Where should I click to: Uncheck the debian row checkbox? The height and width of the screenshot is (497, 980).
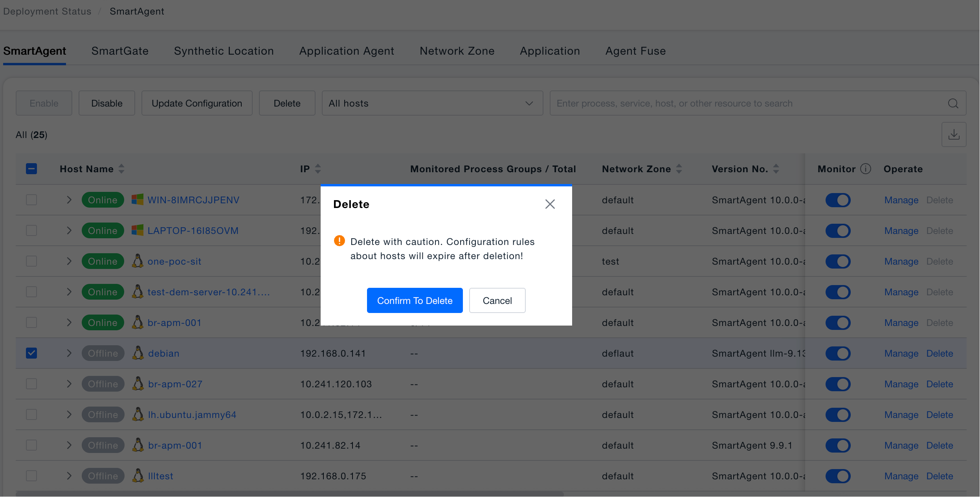click(31, 353)
